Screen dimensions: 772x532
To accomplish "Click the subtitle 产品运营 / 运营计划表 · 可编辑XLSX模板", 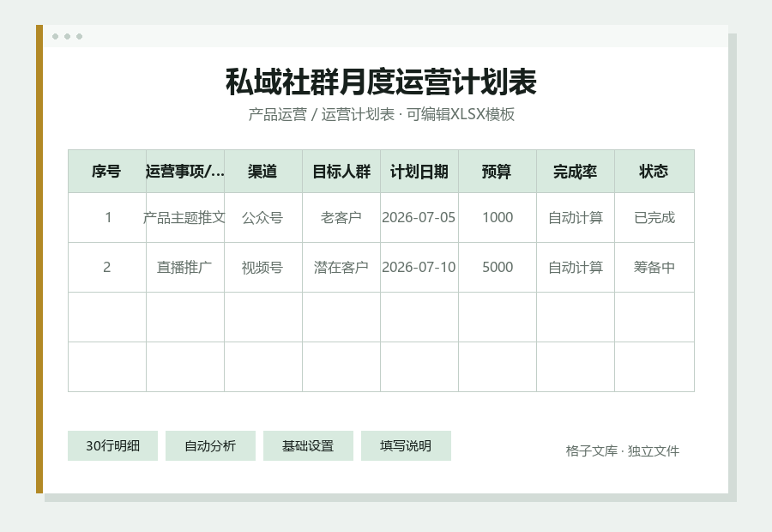I will (x=381, y=114).
